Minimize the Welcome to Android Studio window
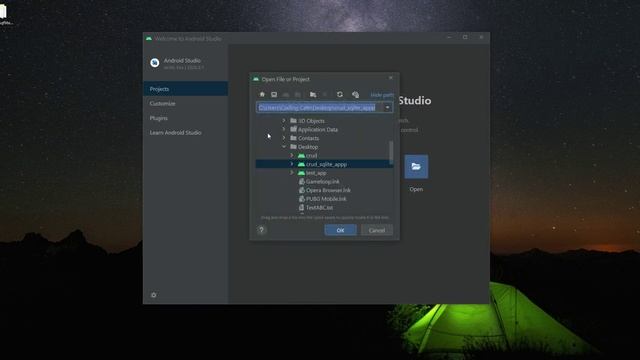Viewport: 640px width, 360px height. (449, 37)
